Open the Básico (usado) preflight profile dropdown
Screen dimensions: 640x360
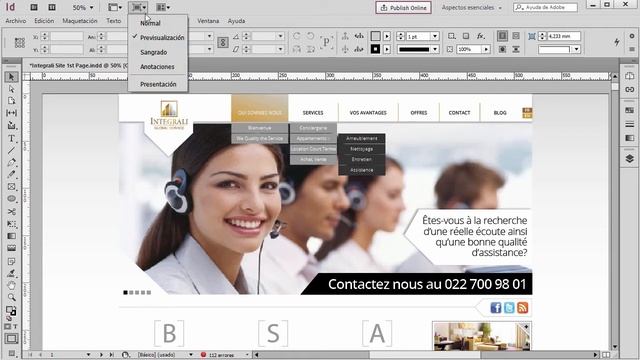click(191, 355)
